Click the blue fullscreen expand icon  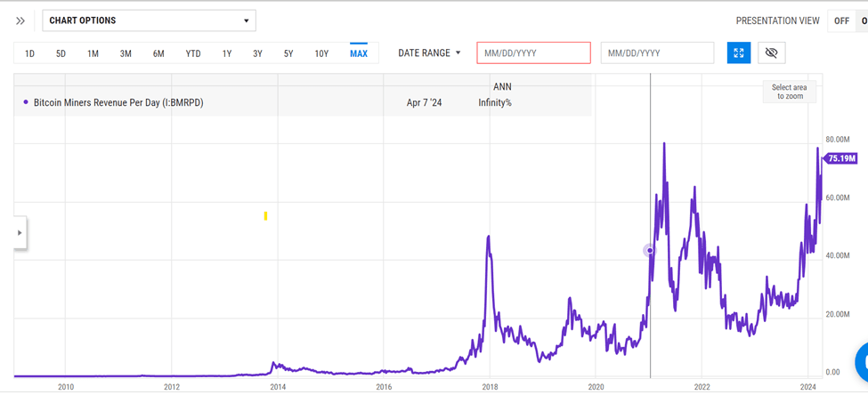click(x=738, y=53)
